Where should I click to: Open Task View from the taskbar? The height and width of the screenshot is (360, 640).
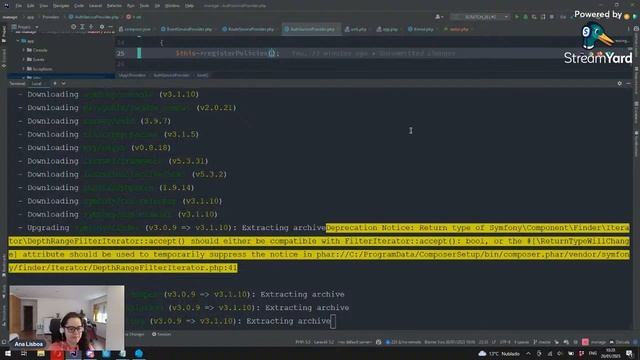(24, 353)
